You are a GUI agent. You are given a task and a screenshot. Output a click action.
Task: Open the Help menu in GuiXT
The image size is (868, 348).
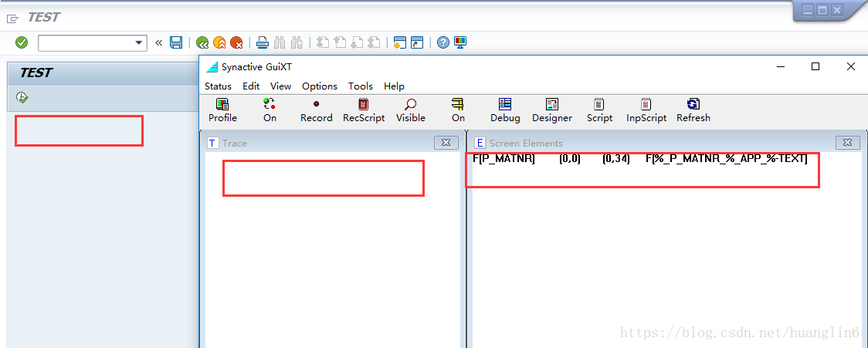pyautogui.click(x=394, y=86)
